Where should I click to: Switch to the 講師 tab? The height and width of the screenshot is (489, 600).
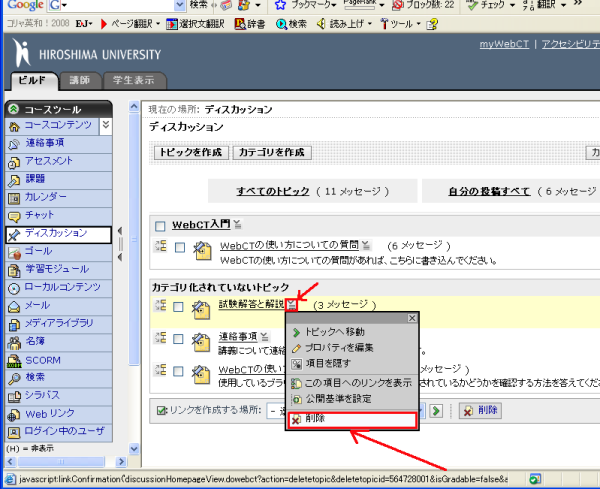80,80
